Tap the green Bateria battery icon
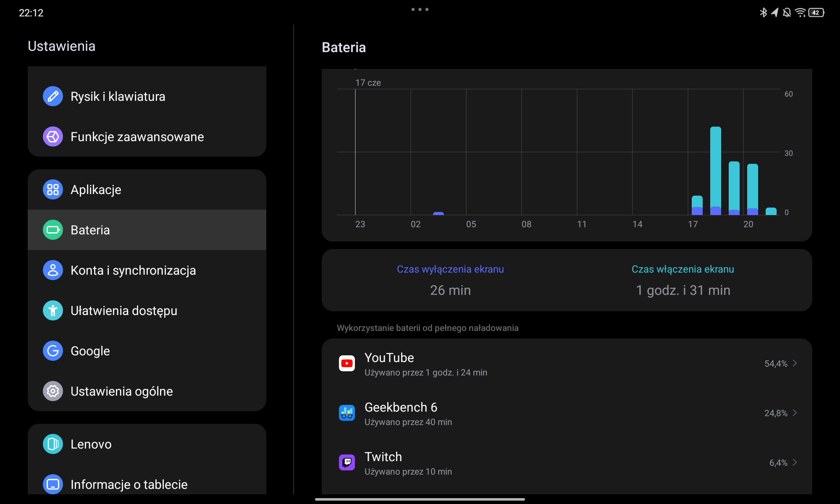 click(x=53, y=230)
